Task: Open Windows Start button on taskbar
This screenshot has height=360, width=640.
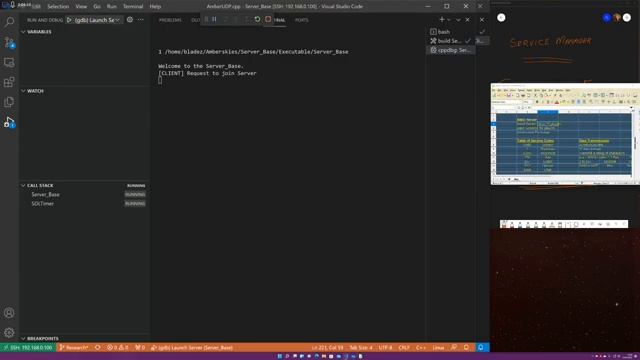Action: tap(280, 356)
